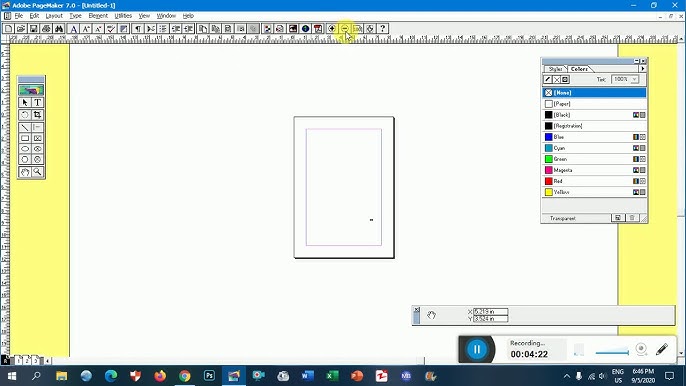Switch to the Styles tab
Screen dimensions: 686x386
click(x=556, y=69)
